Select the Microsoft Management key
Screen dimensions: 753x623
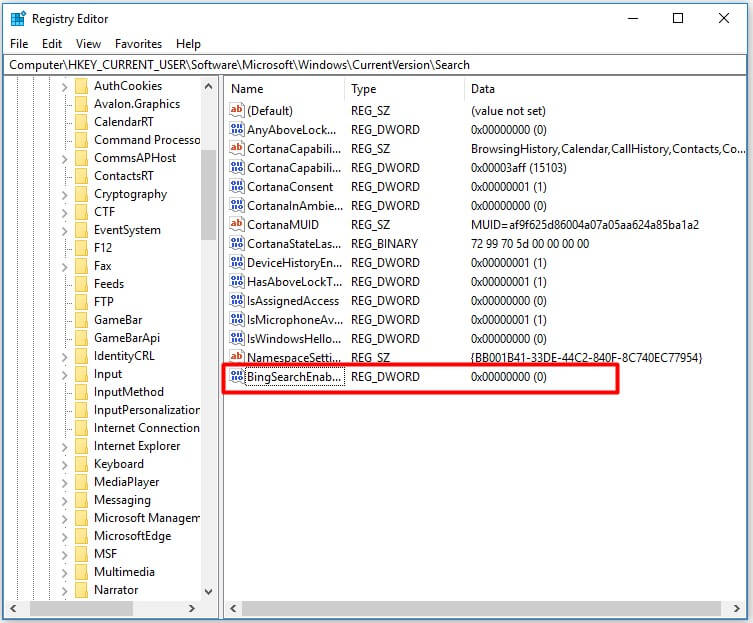(x=147, y=518)
